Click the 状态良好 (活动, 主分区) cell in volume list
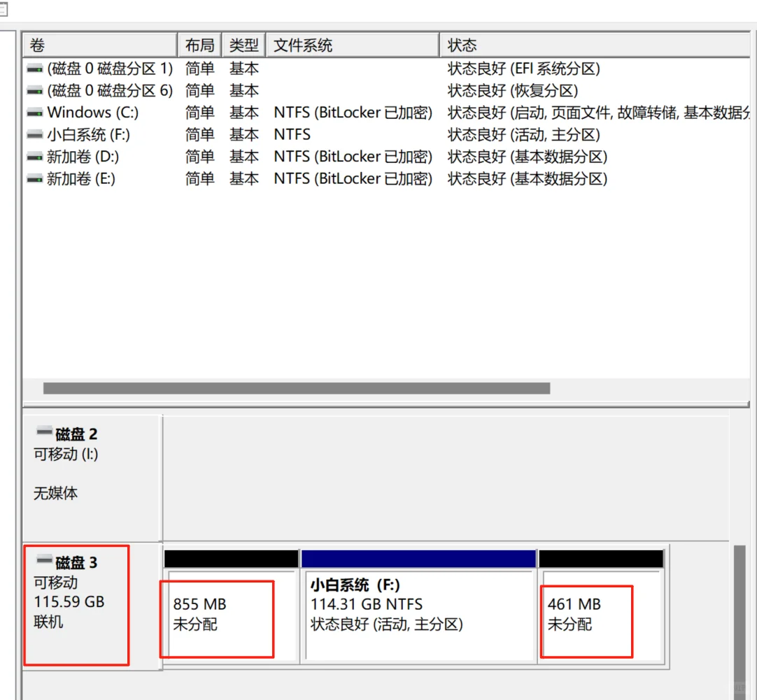Image resolution: width=757 pixels, height=700 pixels. 524,134
